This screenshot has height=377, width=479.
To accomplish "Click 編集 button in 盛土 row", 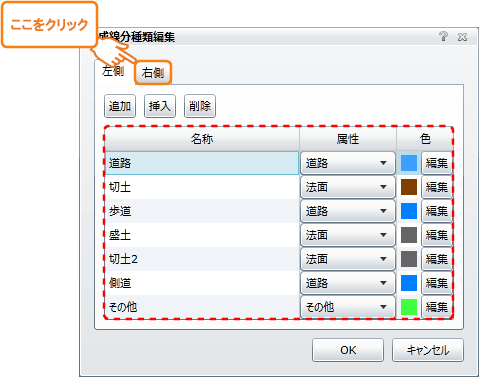I will tap(436, 235).
